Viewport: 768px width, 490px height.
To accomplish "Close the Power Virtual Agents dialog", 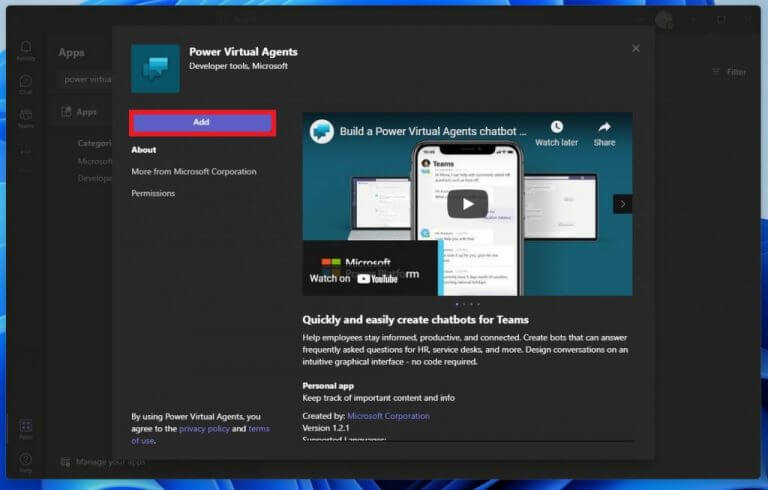I will pyautogui.click(x=636, y=49).
